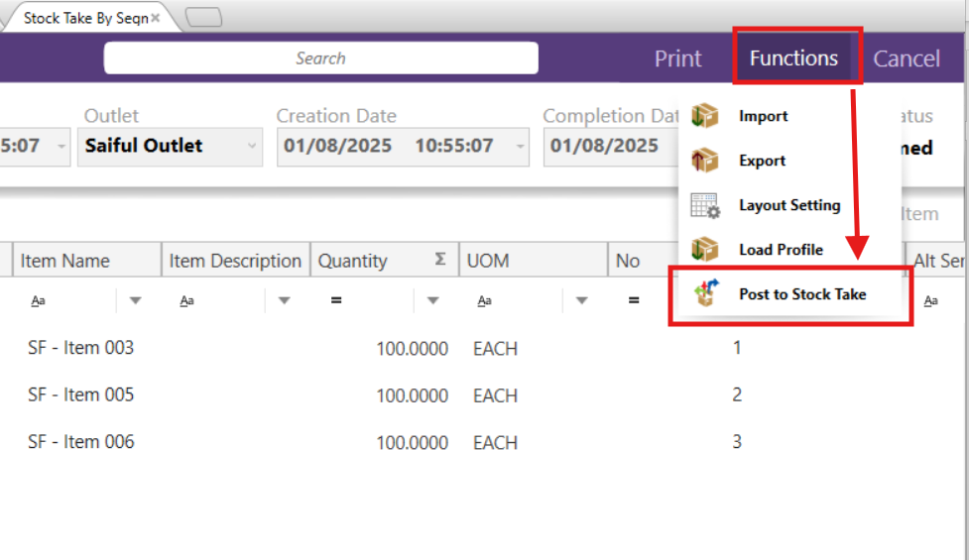Open Quantity filter dropdown arrow
The image size is (969, 560).
pos(432,300)
